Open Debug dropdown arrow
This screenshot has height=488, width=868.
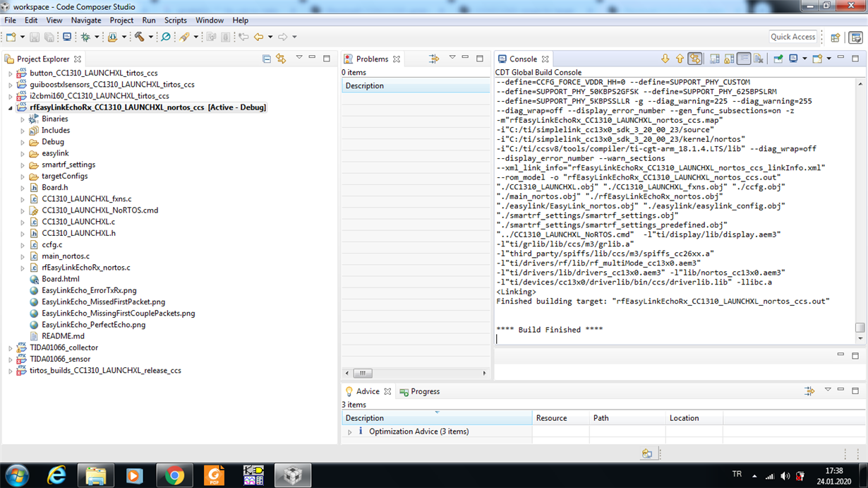[97, 37]
